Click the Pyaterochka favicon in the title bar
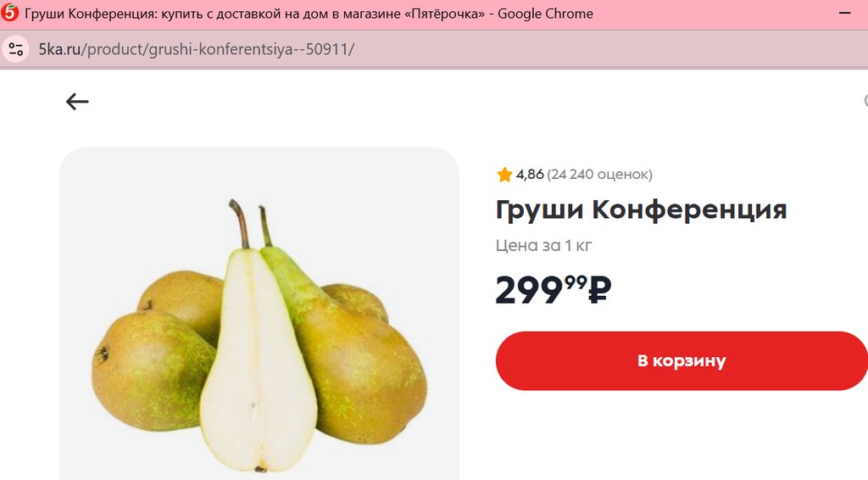868x480 pixels. click(x=9, y=13)
